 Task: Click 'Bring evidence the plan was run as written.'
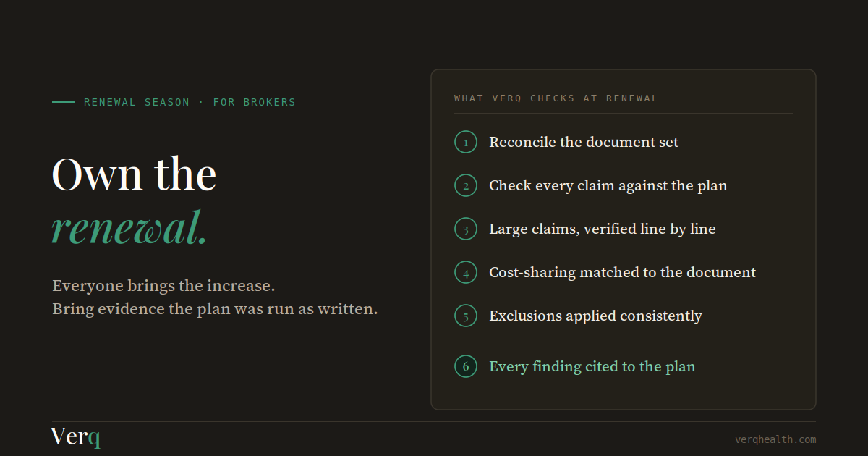pos(215,309)
